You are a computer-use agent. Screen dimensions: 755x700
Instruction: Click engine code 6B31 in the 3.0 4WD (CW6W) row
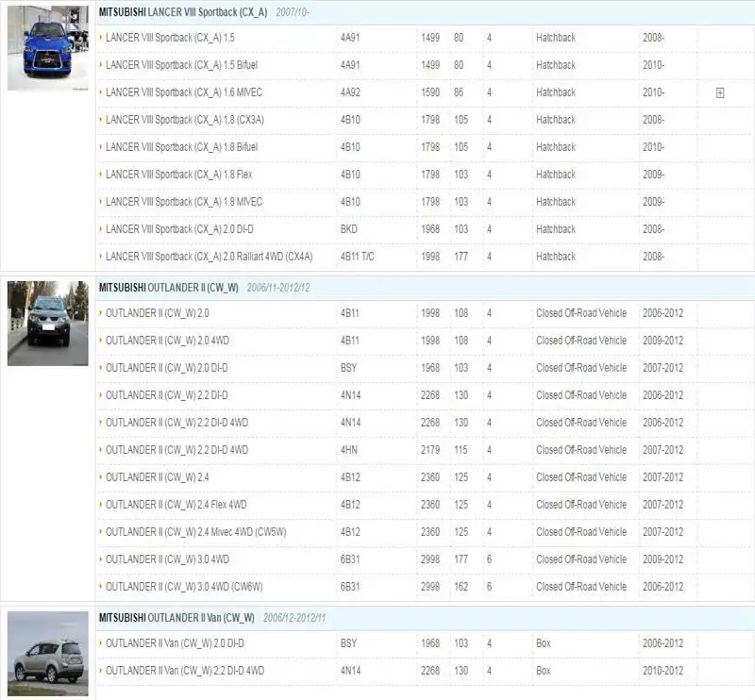coord(350,588)
